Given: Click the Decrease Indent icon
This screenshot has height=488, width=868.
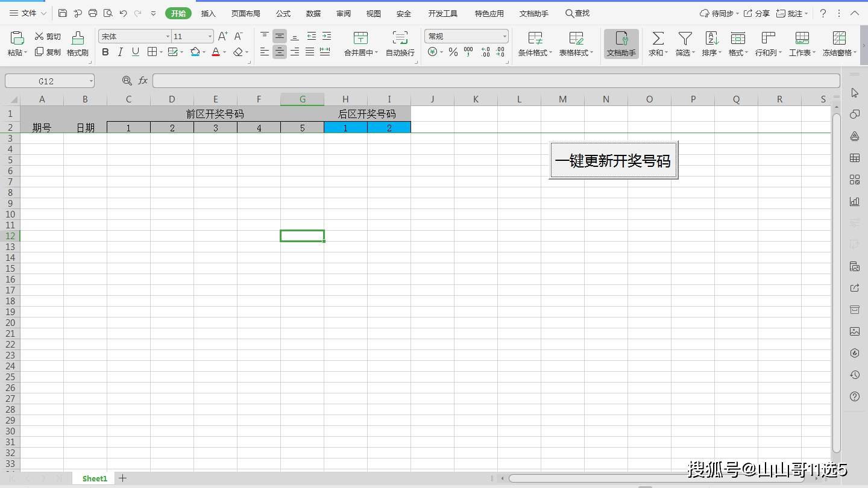Looking at the screenshot, I should pos(311,36).
